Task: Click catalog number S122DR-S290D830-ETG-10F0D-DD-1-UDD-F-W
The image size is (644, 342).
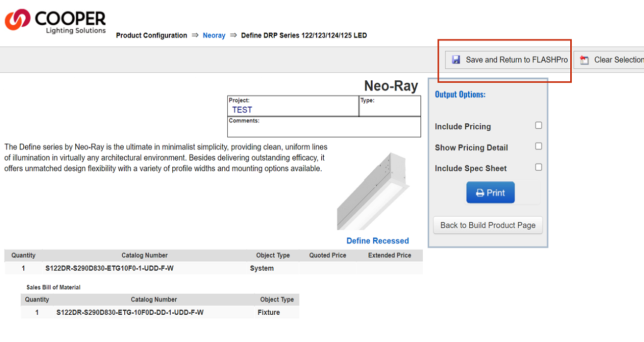Action: [x=130, y=312]
